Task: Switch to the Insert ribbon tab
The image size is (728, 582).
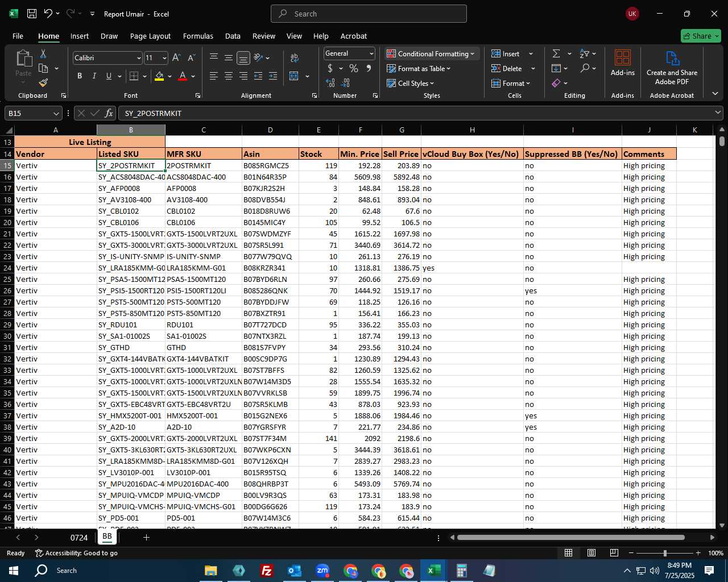Action: tap(80, 36)
